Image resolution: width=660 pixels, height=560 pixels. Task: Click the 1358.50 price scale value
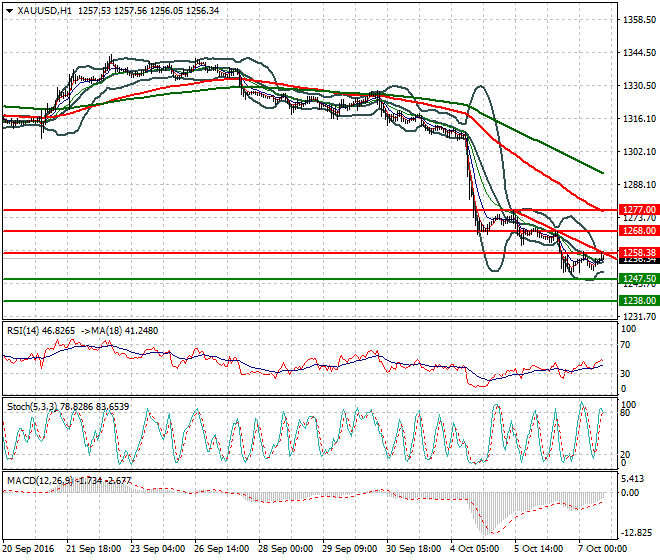point(639,20)
